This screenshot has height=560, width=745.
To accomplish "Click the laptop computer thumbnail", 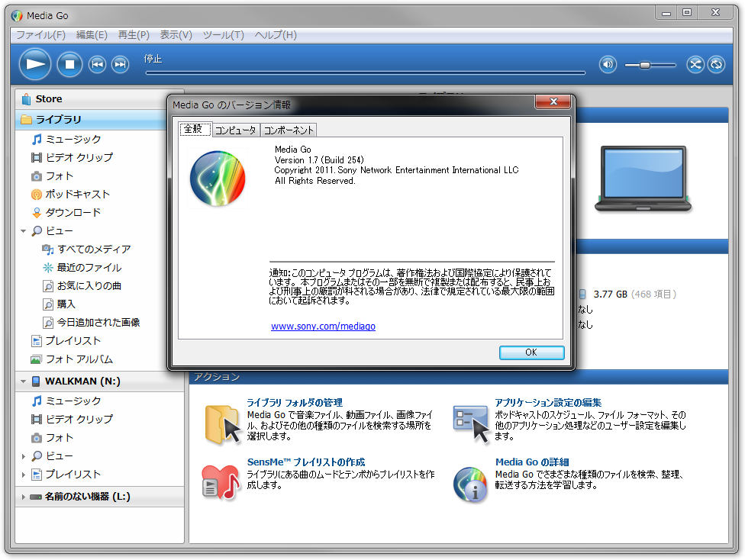I will tap(643, 178).
